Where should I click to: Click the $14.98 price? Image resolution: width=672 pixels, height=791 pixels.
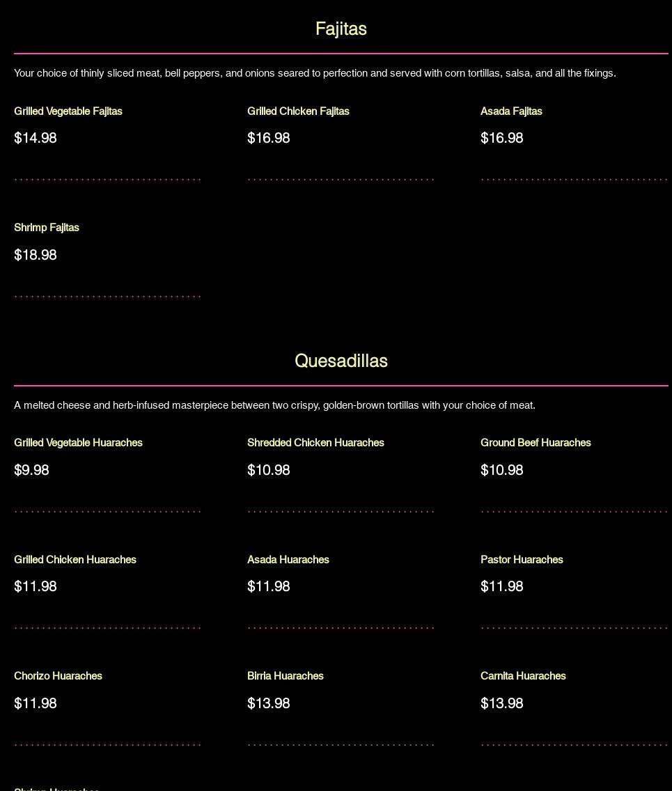coord(36,139)
